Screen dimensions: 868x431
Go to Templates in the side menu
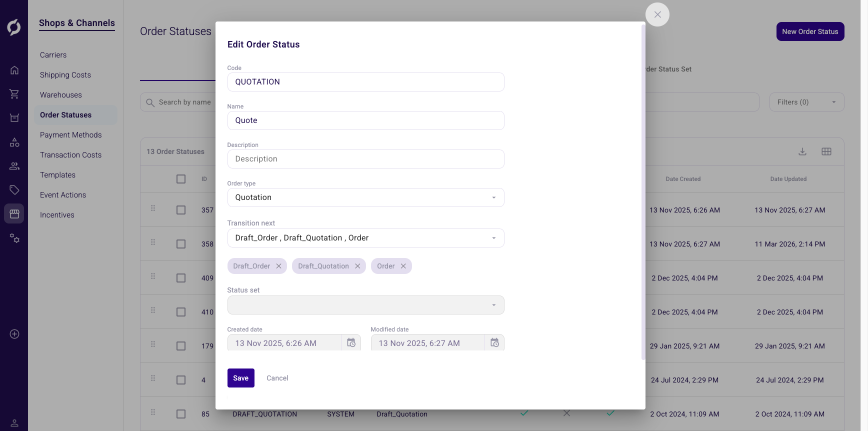tap(57, 175)
